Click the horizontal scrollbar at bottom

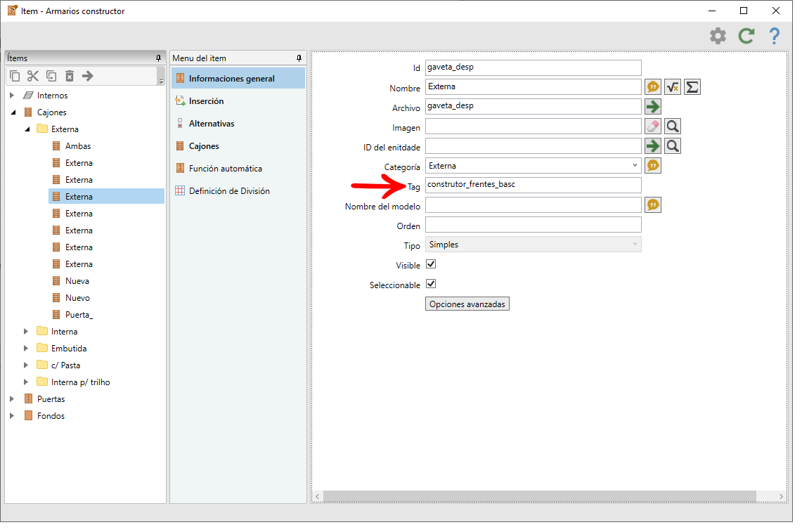(x=540, y=496)
